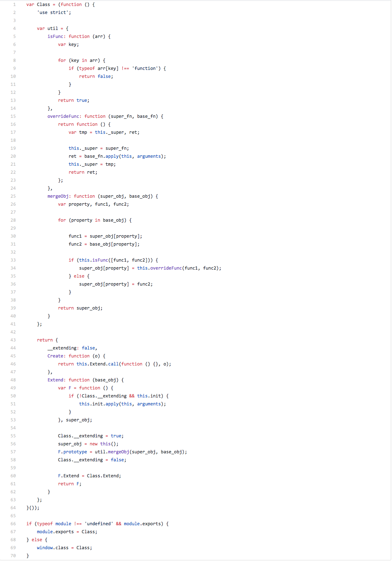Viewport: 392px width, 562px height.
Task: Select line number 1 in the gutter
Action: click(x=14, y=4)
